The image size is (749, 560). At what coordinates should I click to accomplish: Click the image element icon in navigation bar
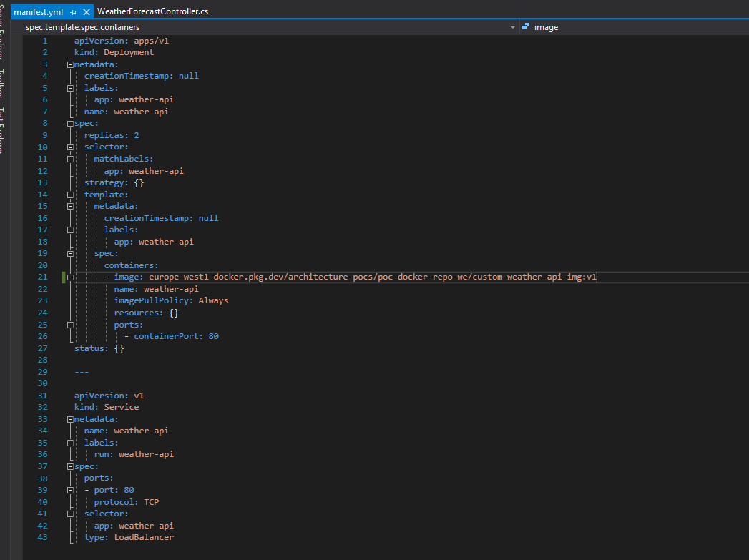click(x=527, y=26)
